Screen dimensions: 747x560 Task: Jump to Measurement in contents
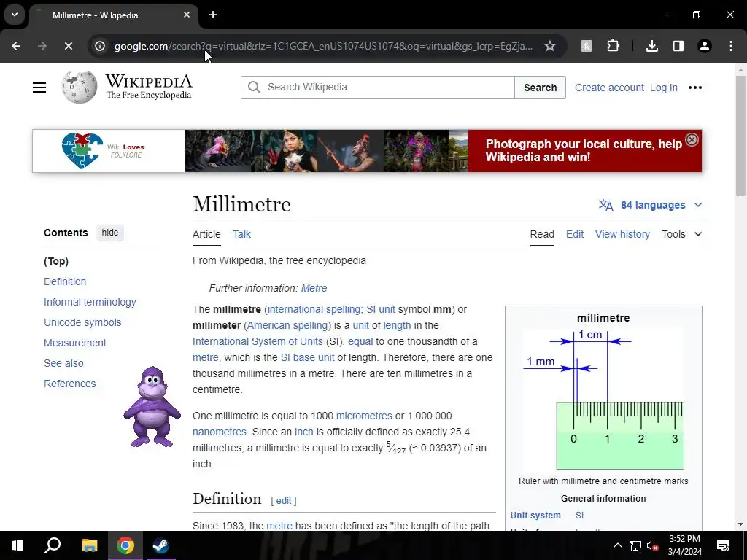75,343
